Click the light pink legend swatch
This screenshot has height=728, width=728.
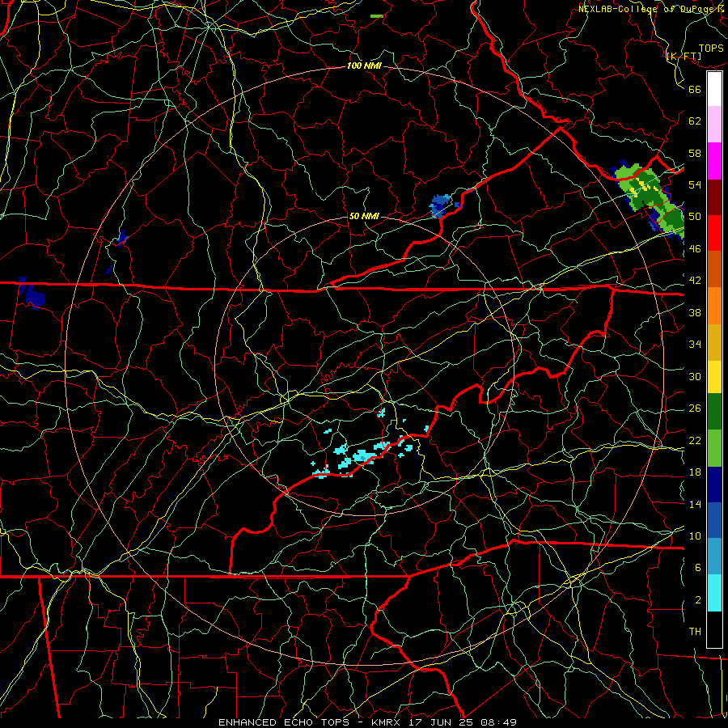pos(714,125)
